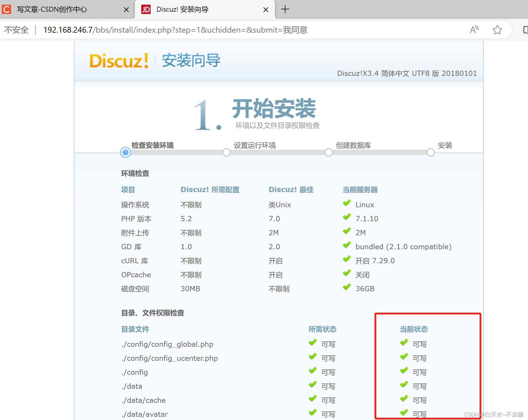Click the 设置运行环境 step label
This screenshot has height=420, width=528.
coord(255,145)
